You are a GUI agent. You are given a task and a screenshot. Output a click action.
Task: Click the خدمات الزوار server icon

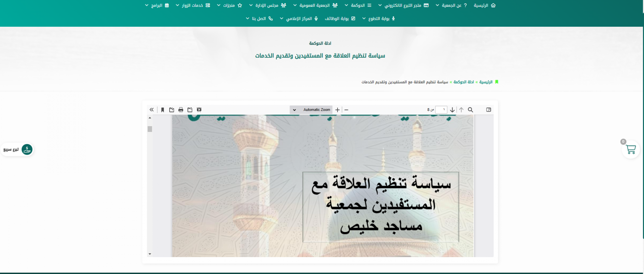tap(208, 5)
